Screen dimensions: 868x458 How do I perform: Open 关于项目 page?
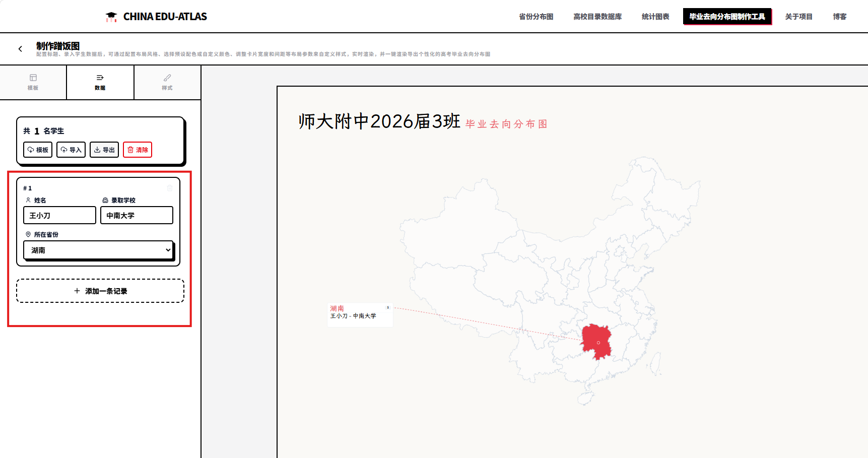798,17
